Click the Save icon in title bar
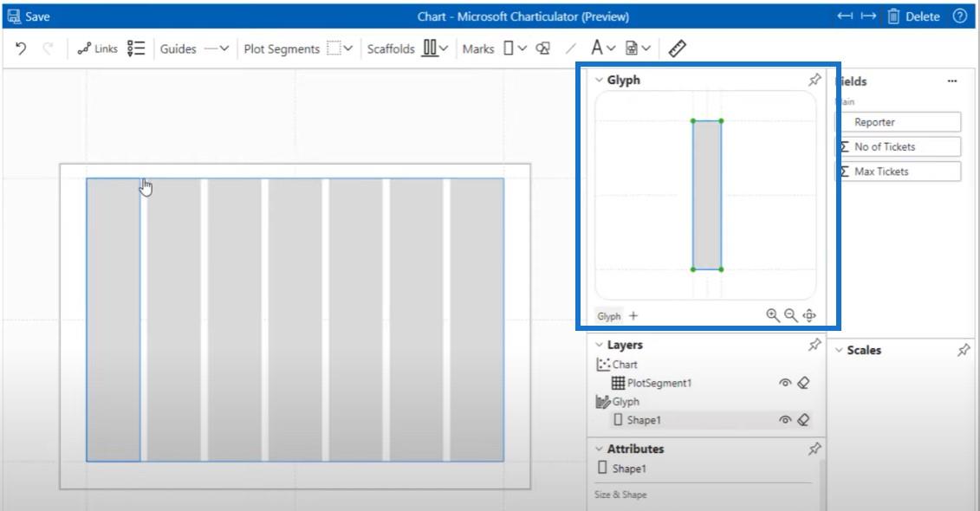This screenshot has width=980, height=511. pyautogui.click(x=14, y=16)
